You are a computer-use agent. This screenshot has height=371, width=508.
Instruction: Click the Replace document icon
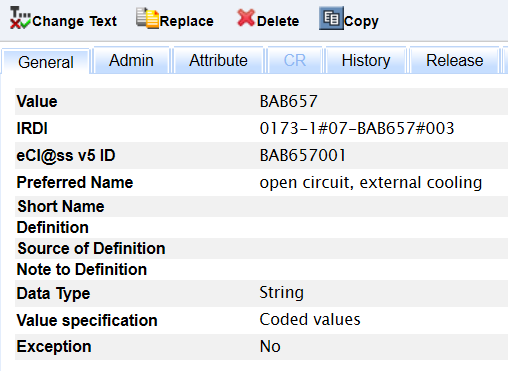tap(147, 18)
